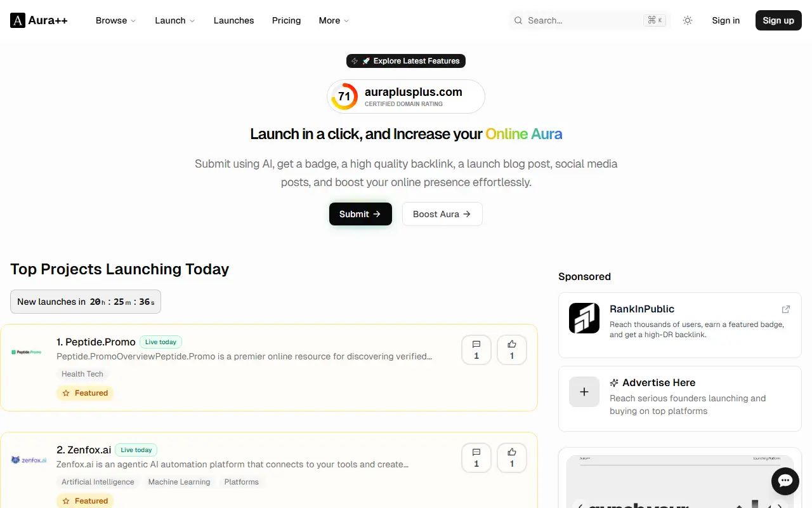
Task: Toggle the light/dark theme sun icon
Action: [688, 20]
